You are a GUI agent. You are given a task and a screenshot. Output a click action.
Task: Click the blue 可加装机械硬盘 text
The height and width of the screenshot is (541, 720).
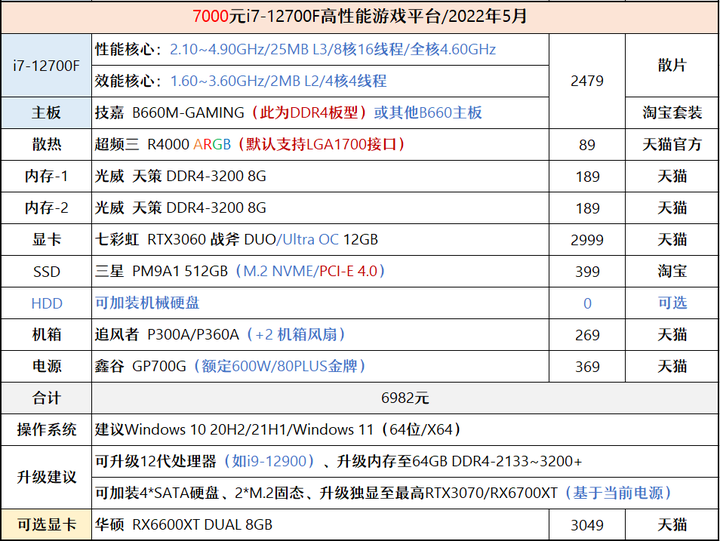pos(147,303)
